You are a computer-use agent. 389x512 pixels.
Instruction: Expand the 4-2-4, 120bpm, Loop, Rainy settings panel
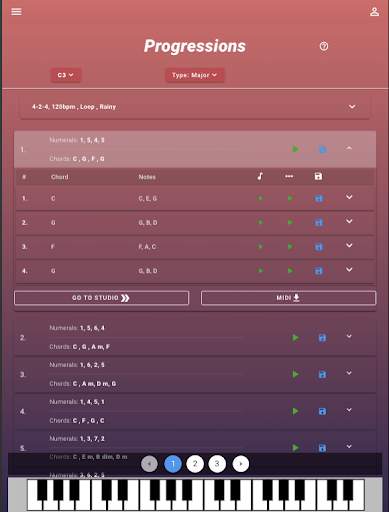coord(195,107)
